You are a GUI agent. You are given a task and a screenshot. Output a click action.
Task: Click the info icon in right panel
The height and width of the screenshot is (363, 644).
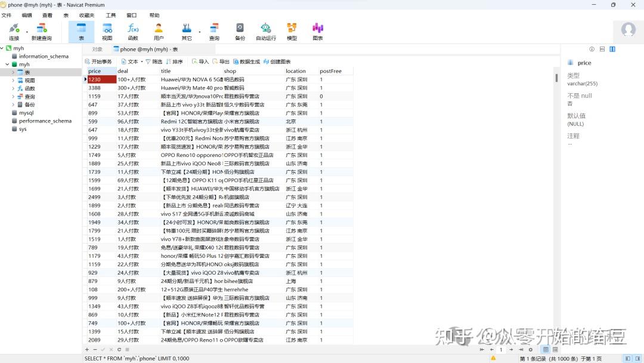(592, 49)
